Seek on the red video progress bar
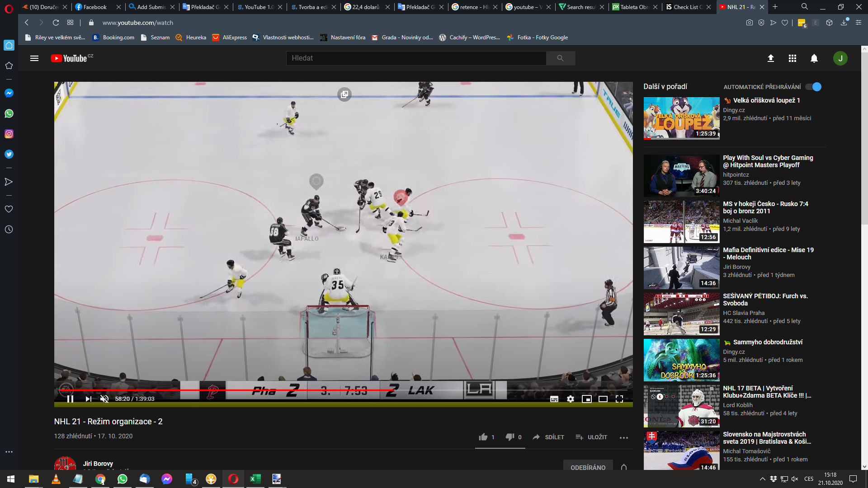Image resolution: width=868 pixels, height=488 pixels. coord(344,389)
